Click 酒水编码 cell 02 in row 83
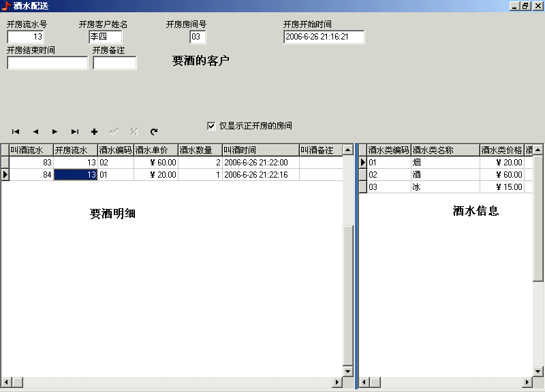Viewport: 545px width, 392px height. pyautogui.click(x=116, y=162)
